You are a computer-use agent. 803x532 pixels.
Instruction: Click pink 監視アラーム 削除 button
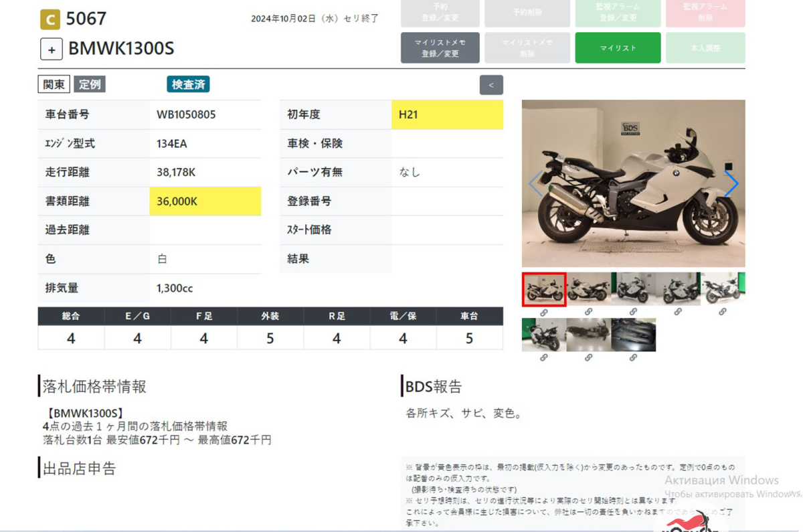point(705,12)
